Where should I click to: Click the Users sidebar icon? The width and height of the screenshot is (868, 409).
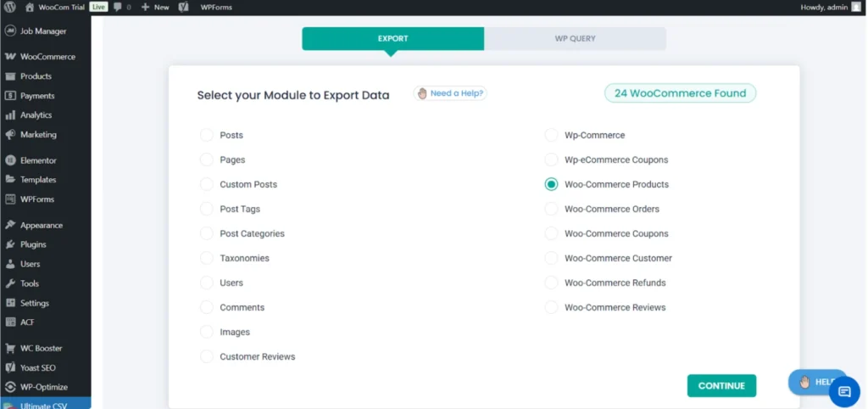(x=10, y=264)
